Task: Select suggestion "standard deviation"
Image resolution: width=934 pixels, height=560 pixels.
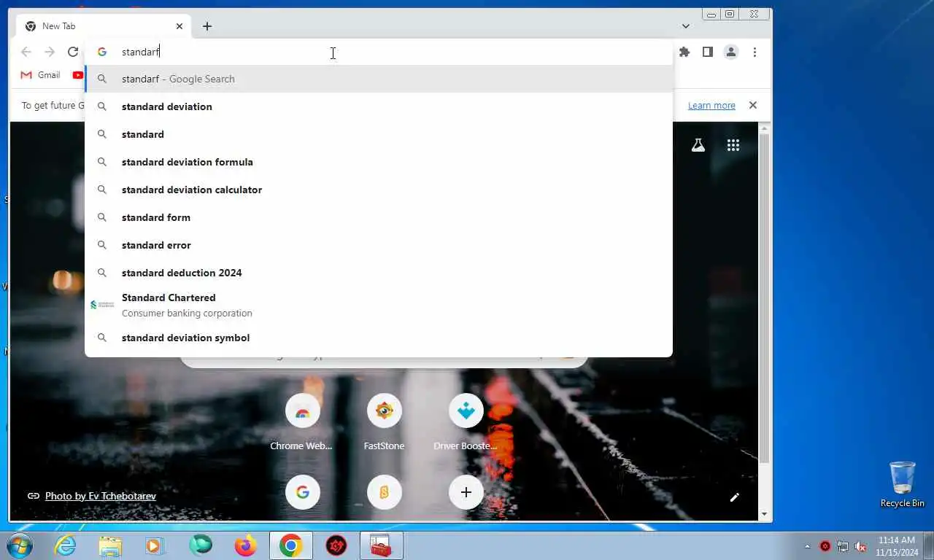Action: click(x=379, y=106)
